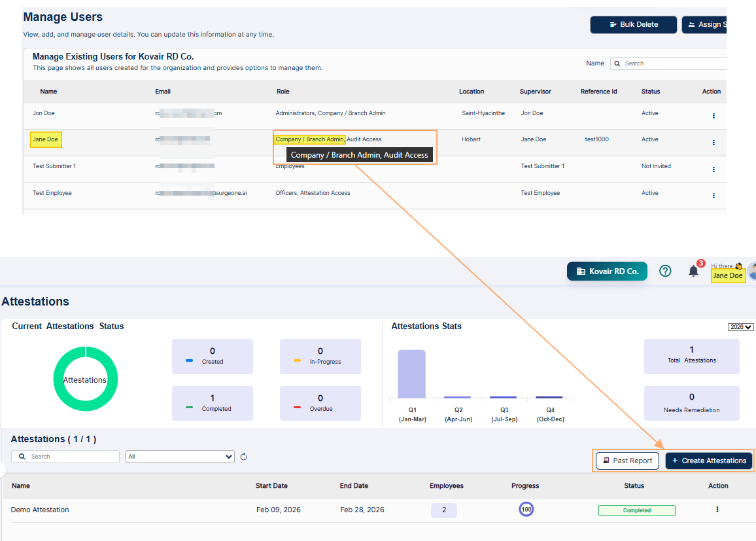Click the refresh icon beside All filter
Viewport: 756px width, 541px height.
pos(244,457)
